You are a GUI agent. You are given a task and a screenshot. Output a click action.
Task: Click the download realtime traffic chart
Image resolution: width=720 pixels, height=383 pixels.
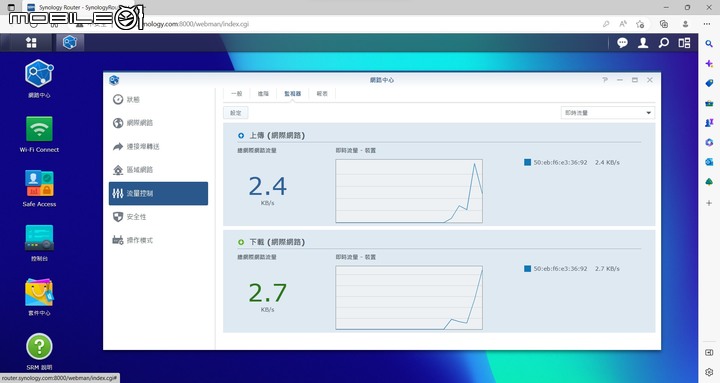click(x=409, y=298)
